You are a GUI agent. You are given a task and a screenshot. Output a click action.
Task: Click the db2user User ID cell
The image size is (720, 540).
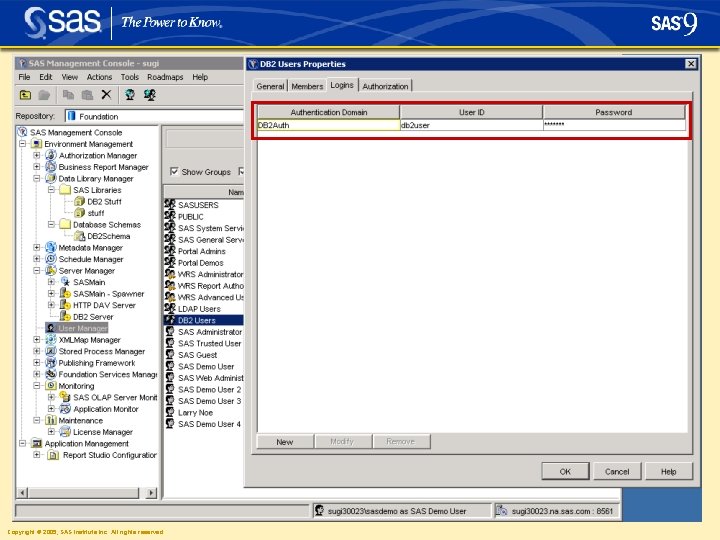click(x=471, y=125)
